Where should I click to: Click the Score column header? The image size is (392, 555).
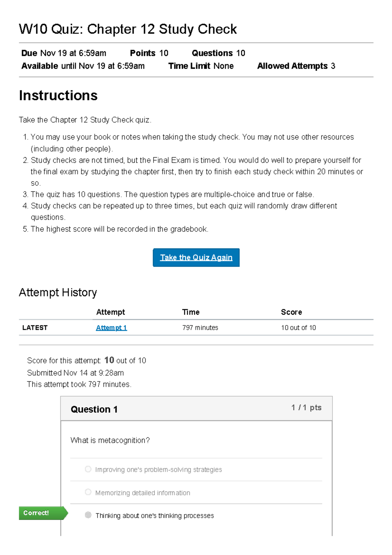[x=291, y=312]
